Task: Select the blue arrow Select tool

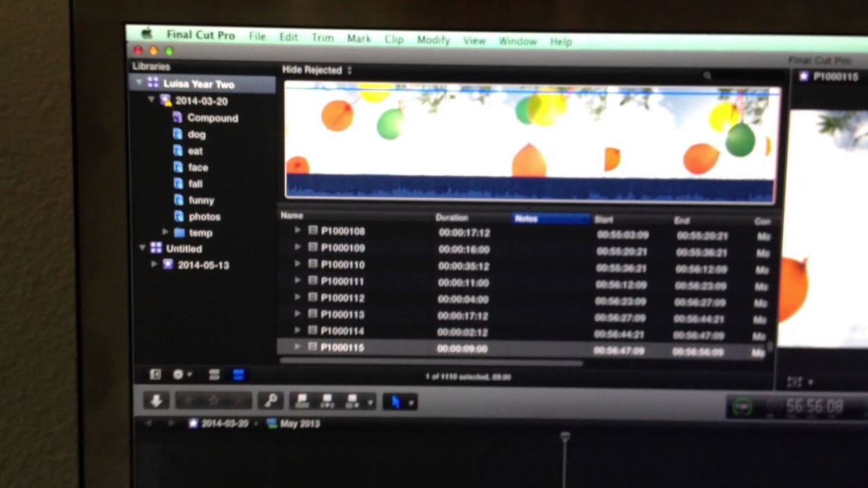Action: [395, 402]
